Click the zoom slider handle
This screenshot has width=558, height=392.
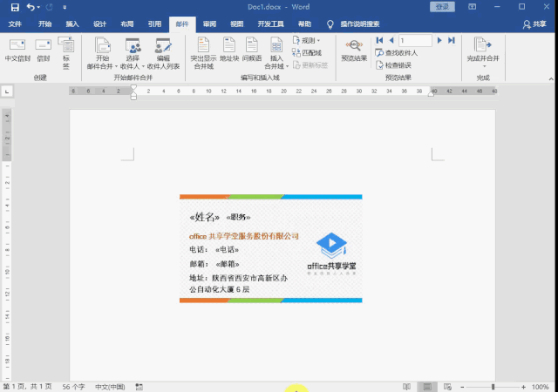tap(493, 387)
